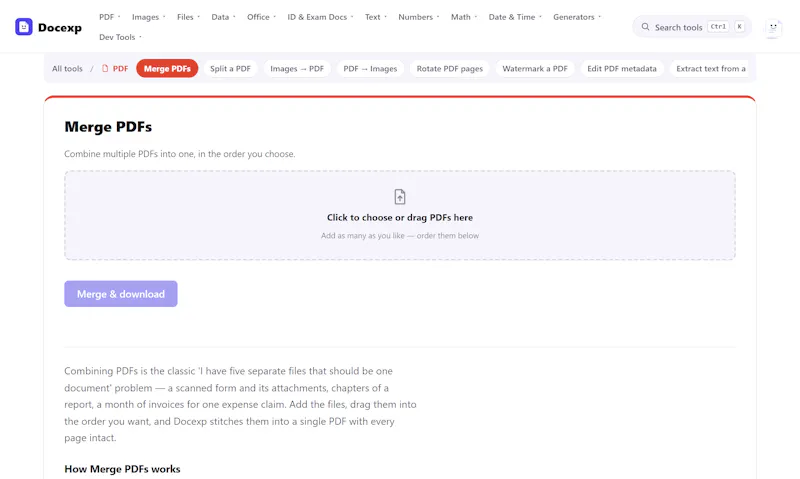Open the Text dropdown menu

pyautogui.click(x=376, y=17)
